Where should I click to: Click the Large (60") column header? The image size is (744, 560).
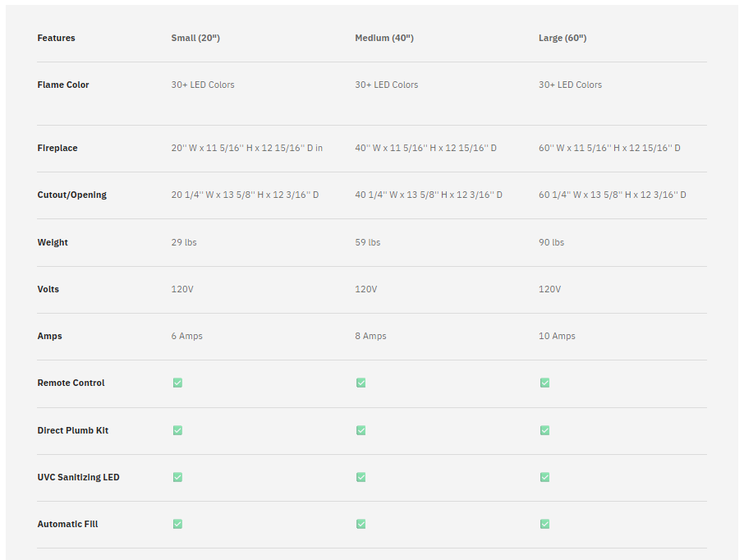pos(563,38)
